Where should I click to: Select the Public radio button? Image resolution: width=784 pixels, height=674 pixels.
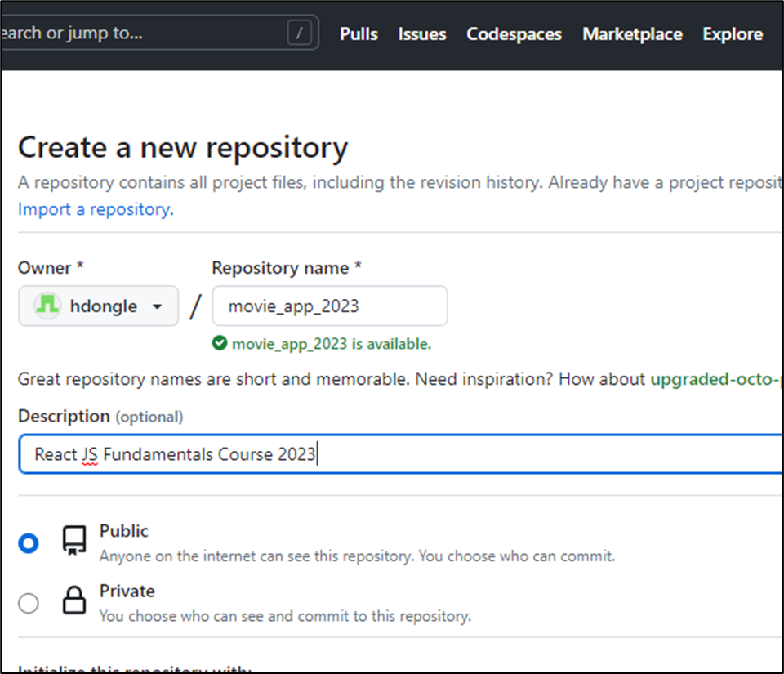point(29,543)
